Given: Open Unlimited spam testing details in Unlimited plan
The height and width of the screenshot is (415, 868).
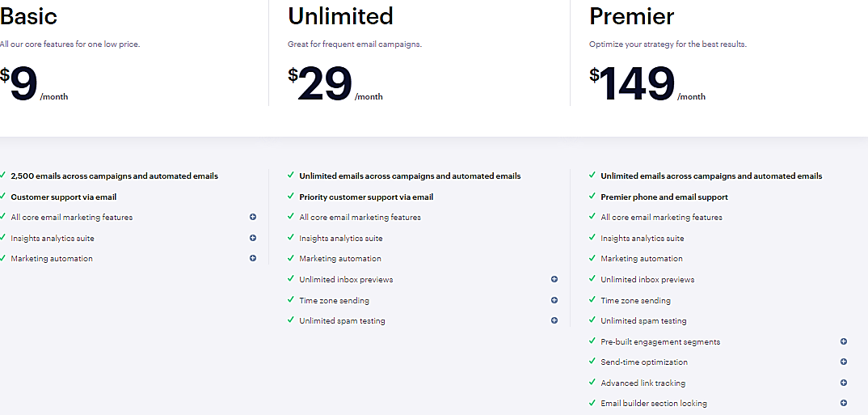Looking at the screenshot, I should coord(554,320).
